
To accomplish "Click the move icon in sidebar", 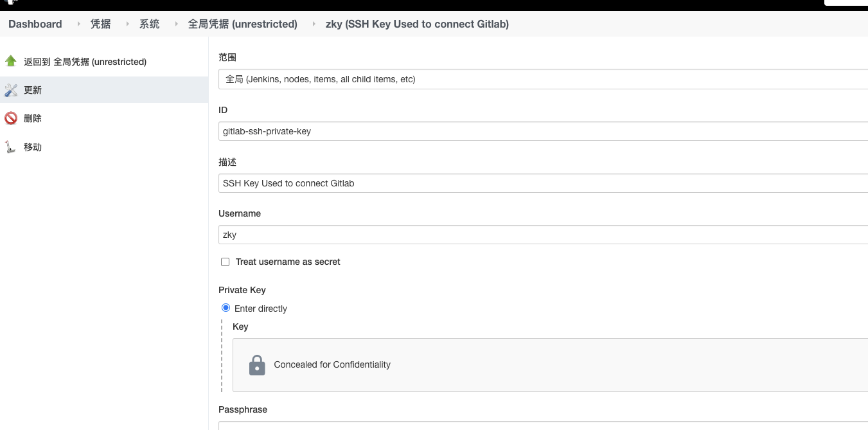I will coord(11,147).
